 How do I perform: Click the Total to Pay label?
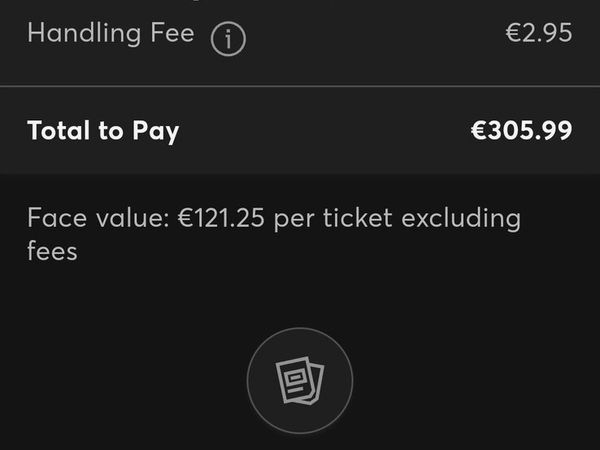103,131
